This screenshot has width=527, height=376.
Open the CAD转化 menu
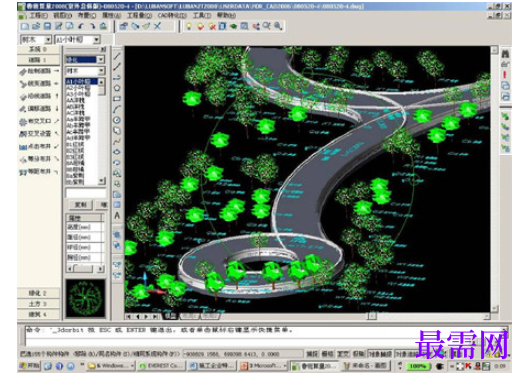172,15
